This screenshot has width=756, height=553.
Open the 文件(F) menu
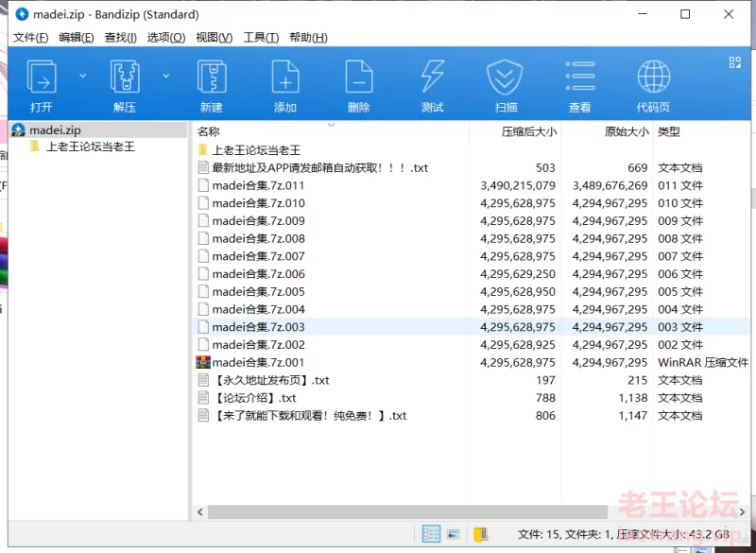pos(30,38)
